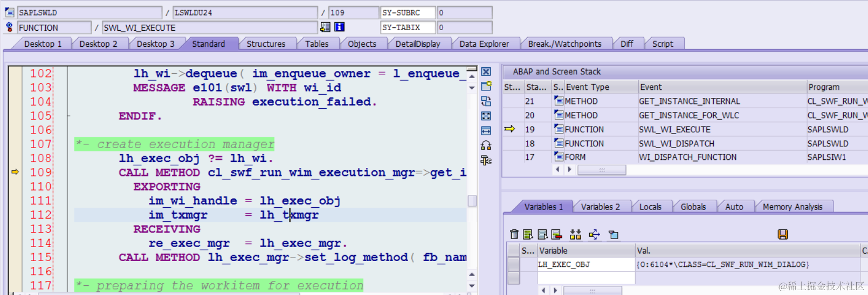The width and height of the screenshot is (868, 295).
Task: Click the Variable column header
Action: [586, 251]
